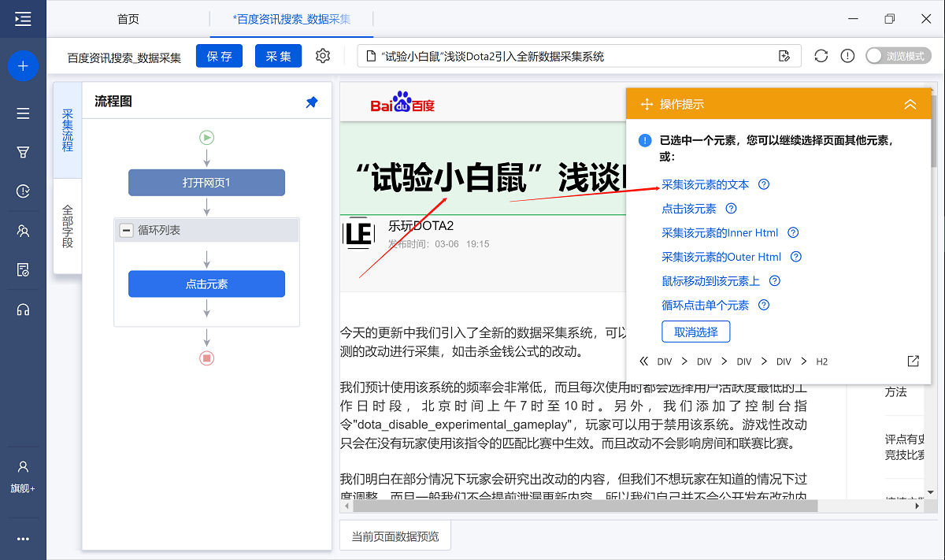This screenshot has height=560, width=945.
Task: Click the 采集 button
Action: click(x=279, y=56)
